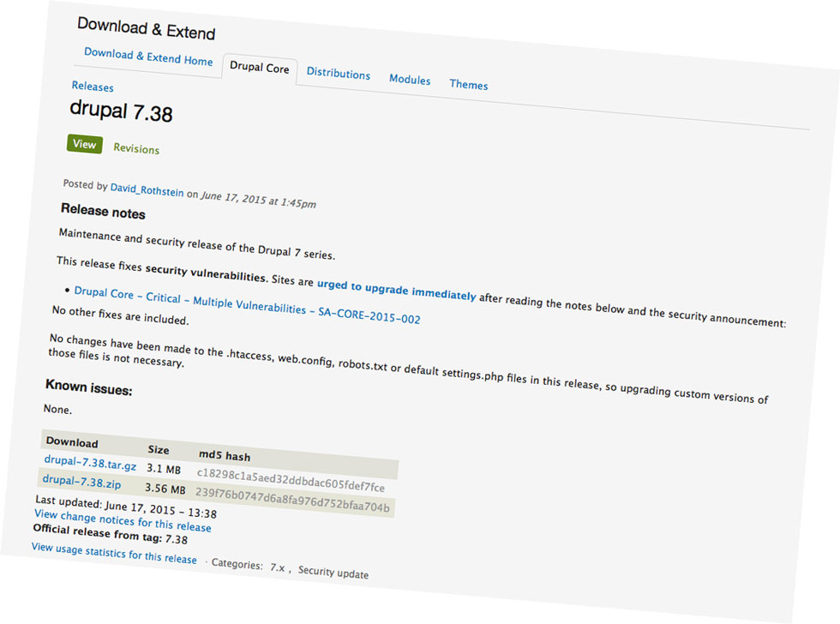Image resolution: width=840 pixels, height=624 pixels.
Task: Click the 'Known issues:' heading
Action: (88, 387)
